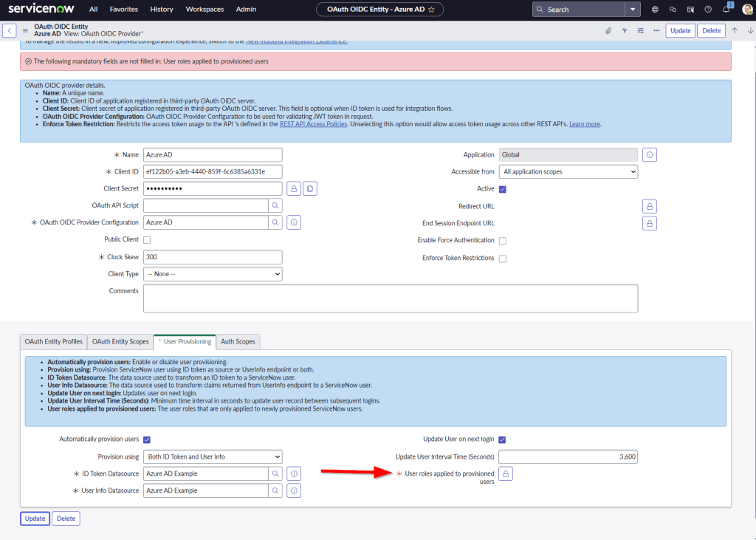756x540 pixels.
Task: Open the notifications bell
Action: pos(726,10)
